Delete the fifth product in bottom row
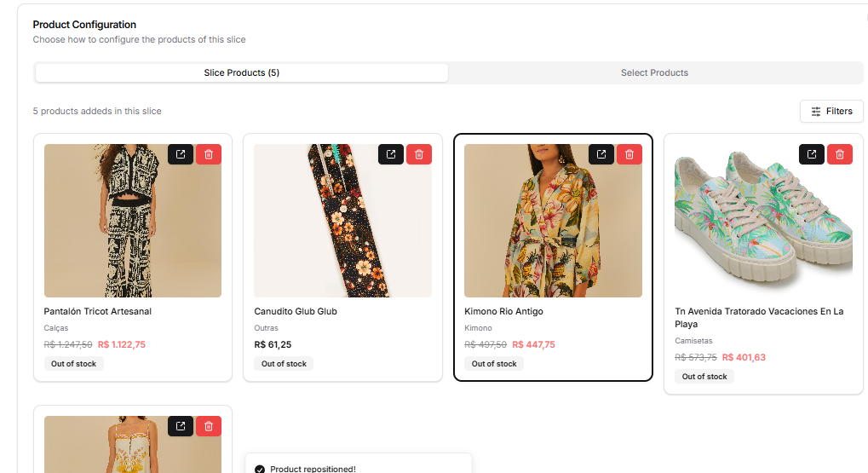Viewport: 868px width, 473px height. (x=209, y=426)
